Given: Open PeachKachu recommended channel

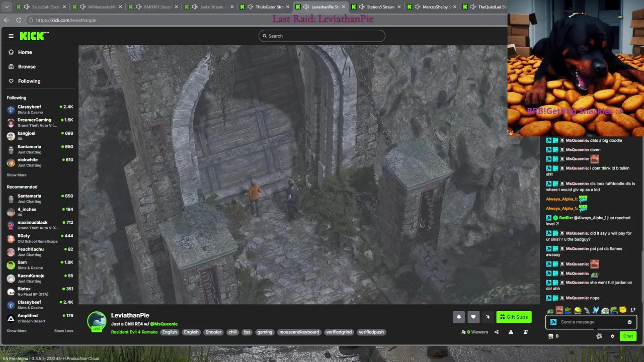Looking at the screenshot, I should [40, 251].
